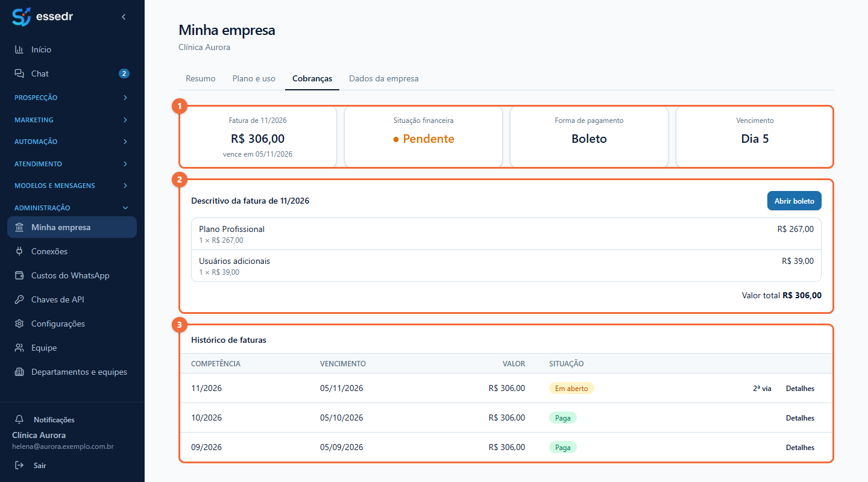Click the 2ª via link for 11/2026

(x=762, y=389)
